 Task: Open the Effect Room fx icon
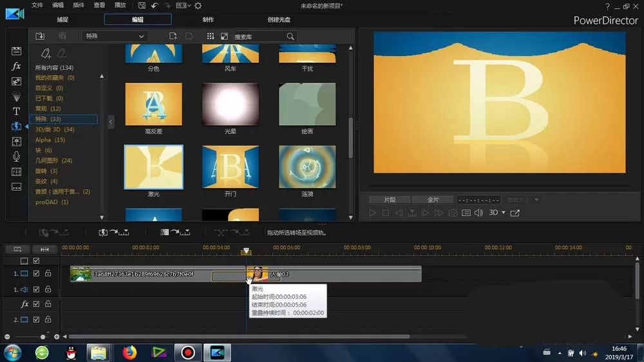click(x=16, y=66)
